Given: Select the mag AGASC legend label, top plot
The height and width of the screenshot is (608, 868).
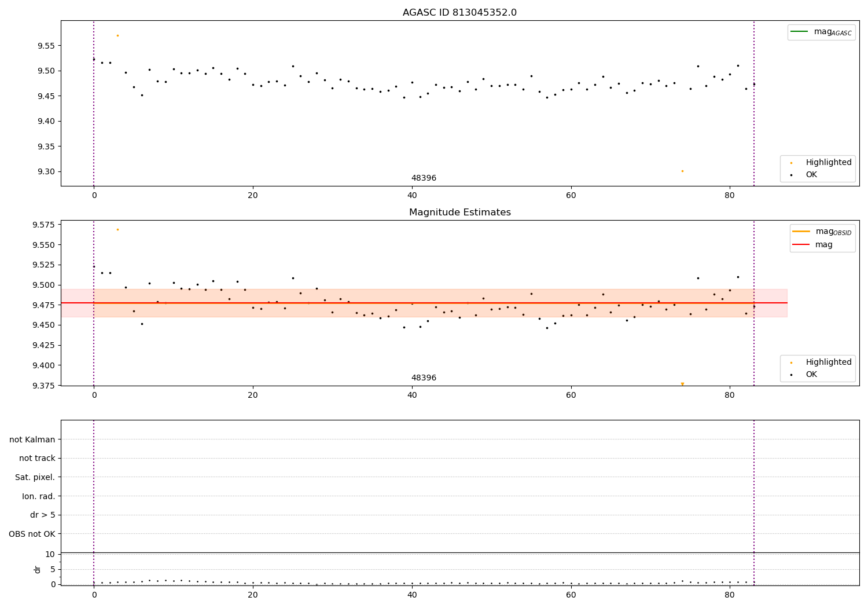Looking at the screenshot, I should [x=833, y=32].
